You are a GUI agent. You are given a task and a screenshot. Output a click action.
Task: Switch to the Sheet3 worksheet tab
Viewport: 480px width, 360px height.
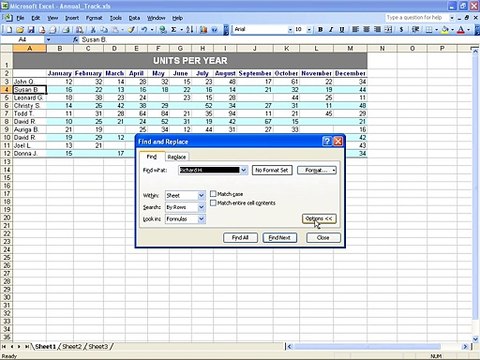(x=98, y=347)
